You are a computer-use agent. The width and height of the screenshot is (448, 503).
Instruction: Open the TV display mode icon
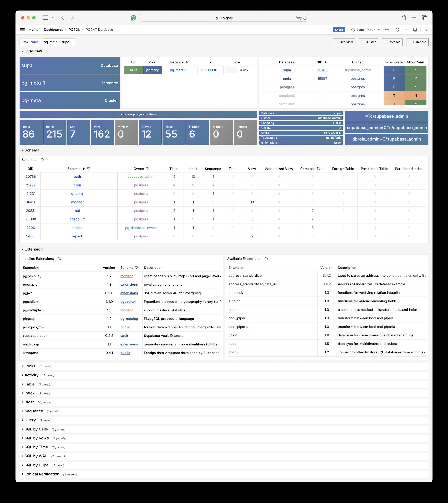[415, 30]
